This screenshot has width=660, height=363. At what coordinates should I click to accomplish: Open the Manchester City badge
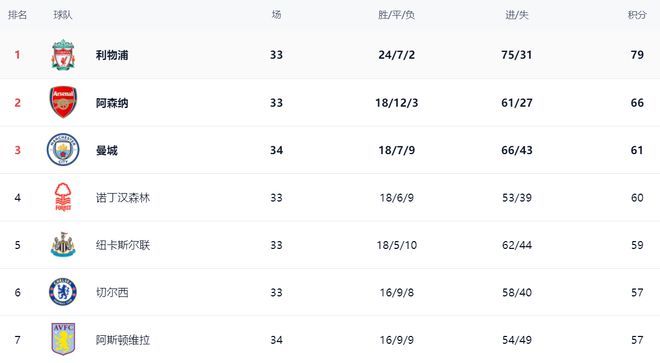coord(63,149)
